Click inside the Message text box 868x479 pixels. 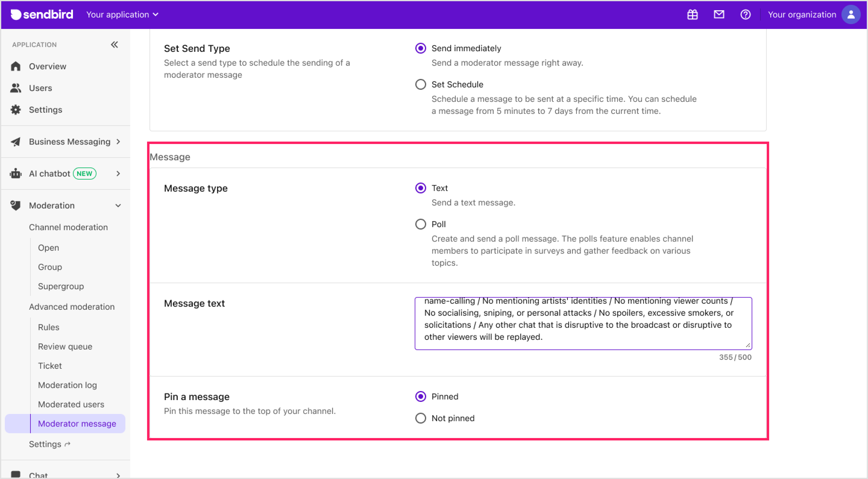(583, 323)
